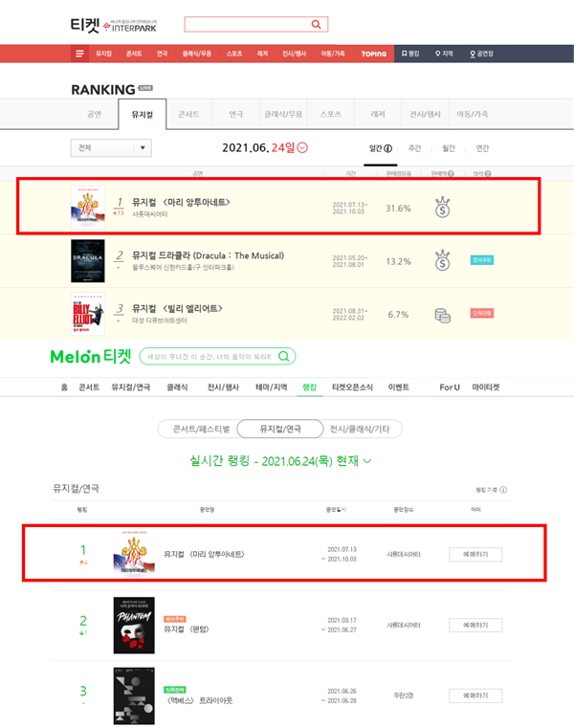The height and width of the screenshot is (728, 574).
Task: Click the Interpark search input field
Action: coord(248,24)
